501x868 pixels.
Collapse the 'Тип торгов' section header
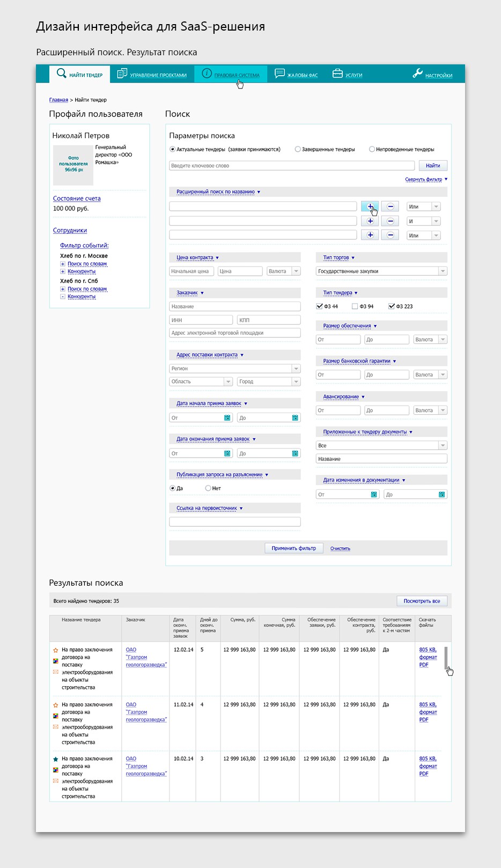[x=339, y=258]
